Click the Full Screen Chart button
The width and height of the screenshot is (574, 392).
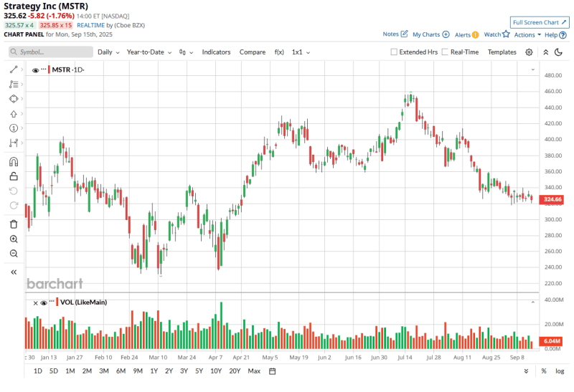[x=540, y=22]
